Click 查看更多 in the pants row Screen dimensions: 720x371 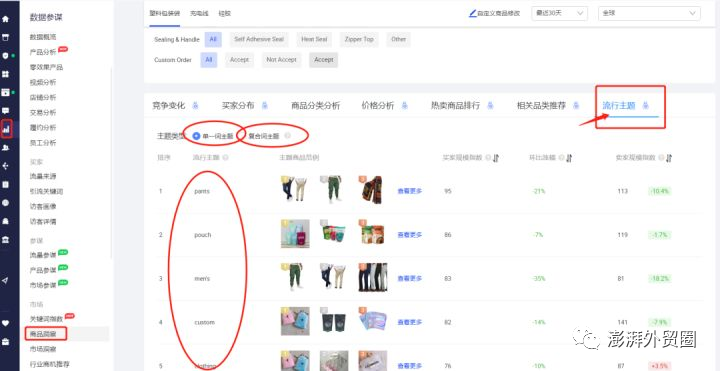[x=410, y=191]
